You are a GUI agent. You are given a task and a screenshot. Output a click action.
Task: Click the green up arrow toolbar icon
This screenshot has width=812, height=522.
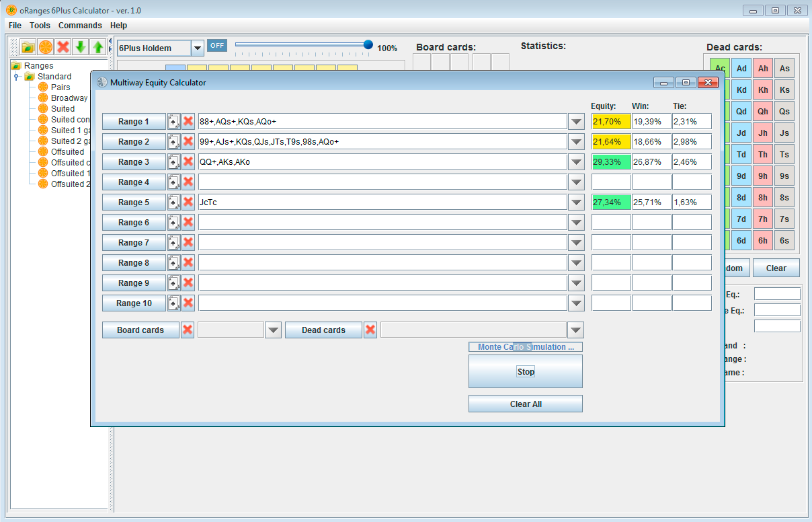(x=97, y=46)
